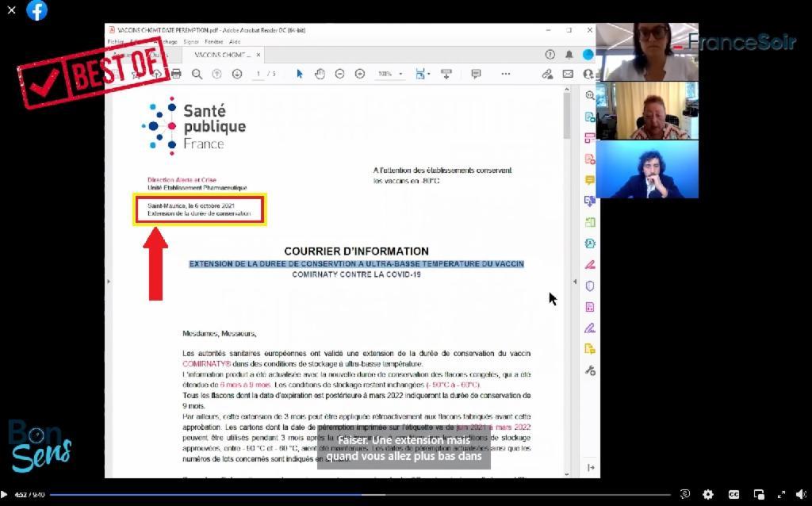Enable picture-in-picture mode
This screenshot has height=506, width=812.
(759, 495)
